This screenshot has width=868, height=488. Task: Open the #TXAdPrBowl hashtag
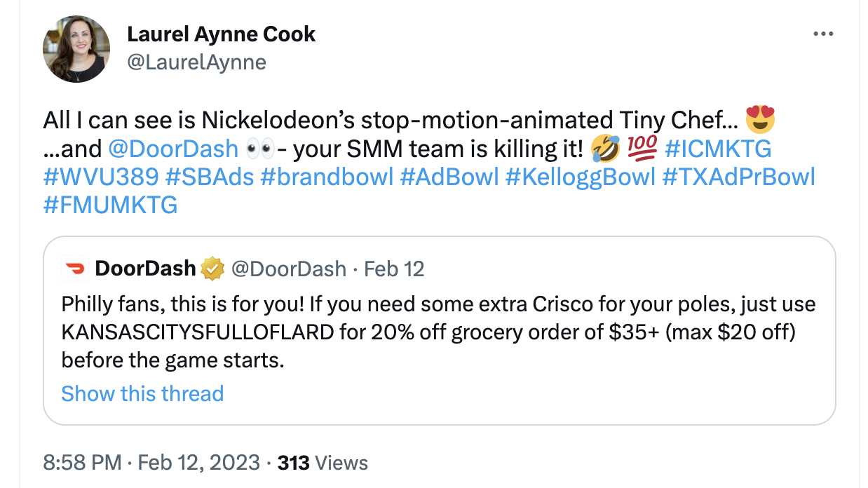tap(740, 177)
